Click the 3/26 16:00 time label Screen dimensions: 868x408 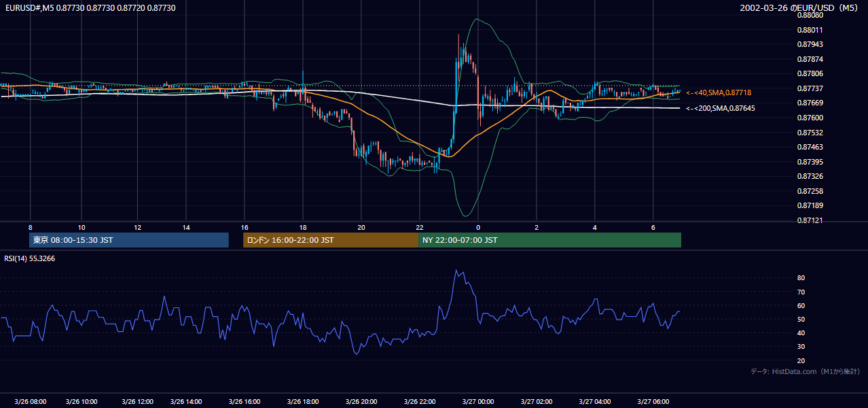click(245, 401)
